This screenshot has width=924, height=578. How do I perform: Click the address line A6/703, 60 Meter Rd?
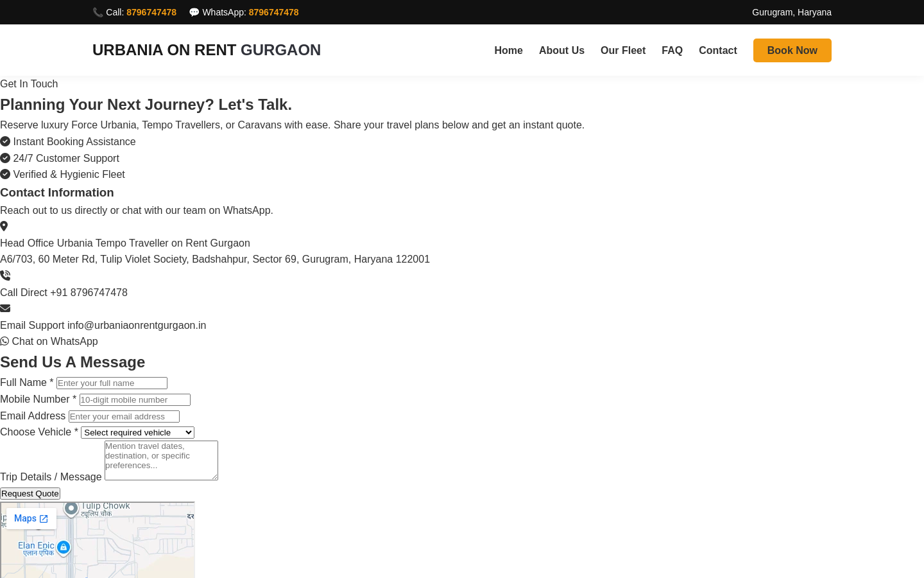point(215,259)
